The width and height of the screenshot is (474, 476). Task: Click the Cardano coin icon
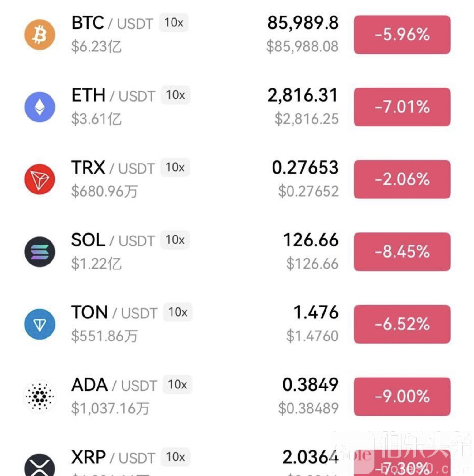(x=40, y=397)
